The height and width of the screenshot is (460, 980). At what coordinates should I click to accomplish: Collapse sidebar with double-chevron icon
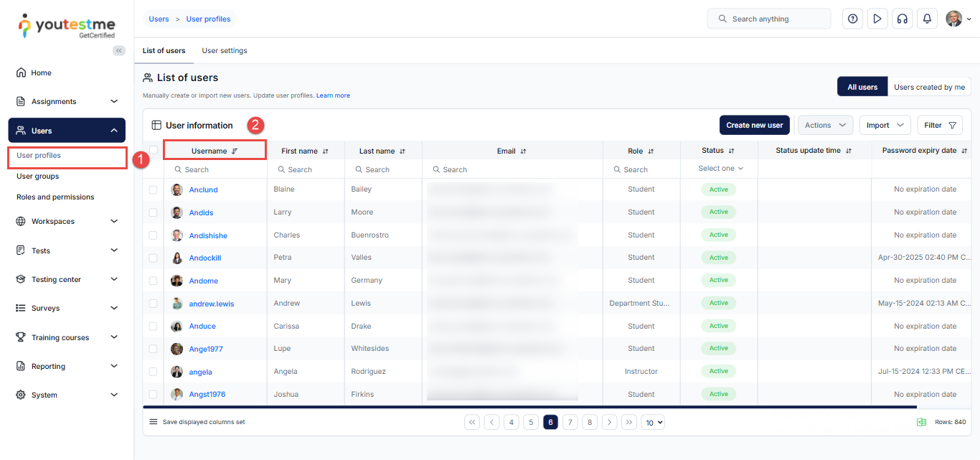(119, 50)
